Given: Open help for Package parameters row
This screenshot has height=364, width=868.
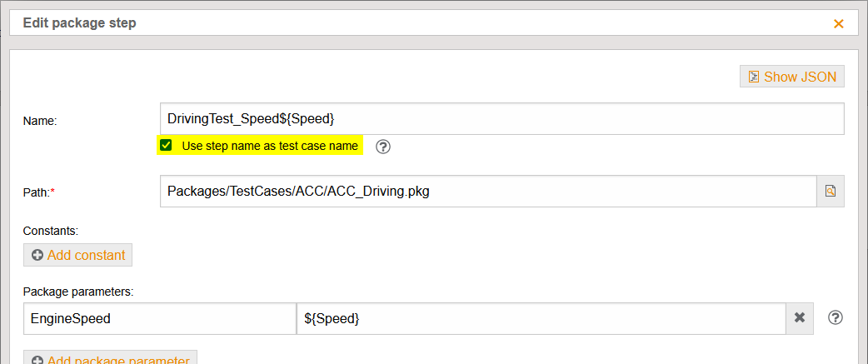Looking at the screenshot, I should pos(836,317).
